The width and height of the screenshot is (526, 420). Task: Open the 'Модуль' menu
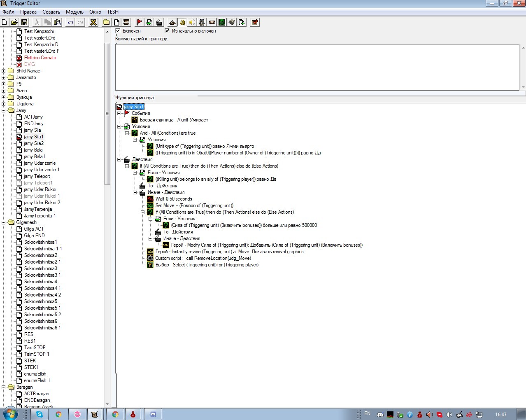74,12
